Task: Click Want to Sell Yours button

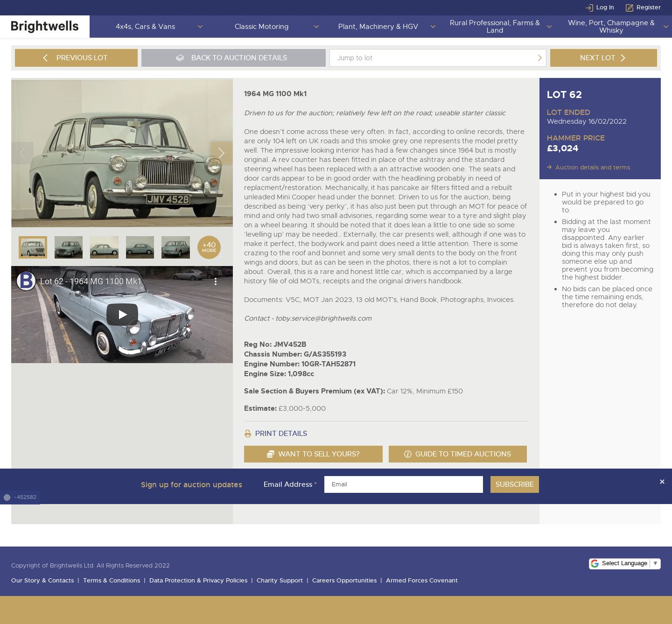Action: 313,454
